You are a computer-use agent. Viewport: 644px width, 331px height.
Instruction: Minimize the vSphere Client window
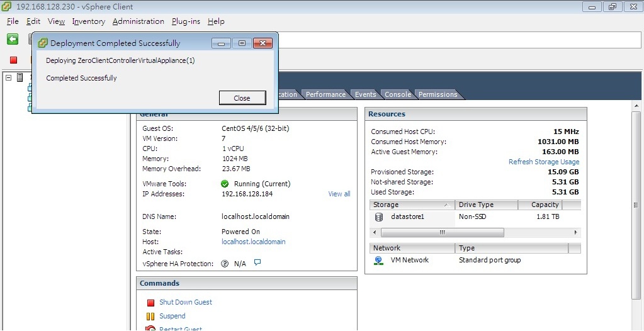[x=592, y=6]
